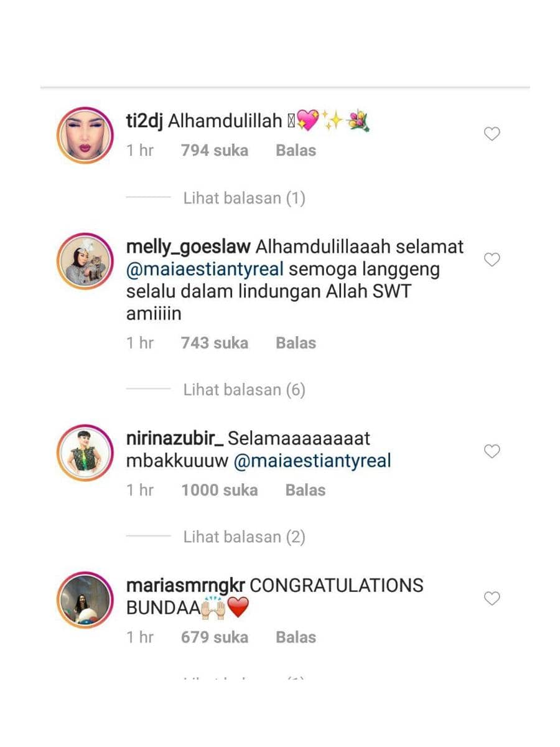Show the 6 replies to melly_goeslaw
Screen dimensions: 560x747
pos(244,390)
